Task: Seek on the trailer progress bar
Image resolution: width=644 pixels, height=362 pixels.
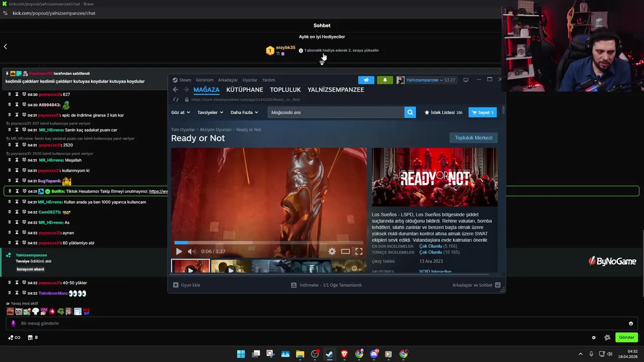Action: 269,243
